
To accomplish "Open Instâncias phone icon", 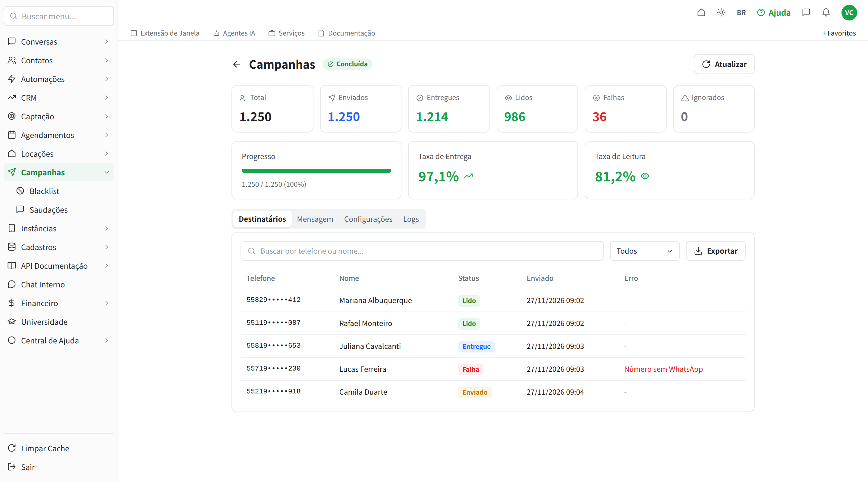I will [x=12, y=228].
